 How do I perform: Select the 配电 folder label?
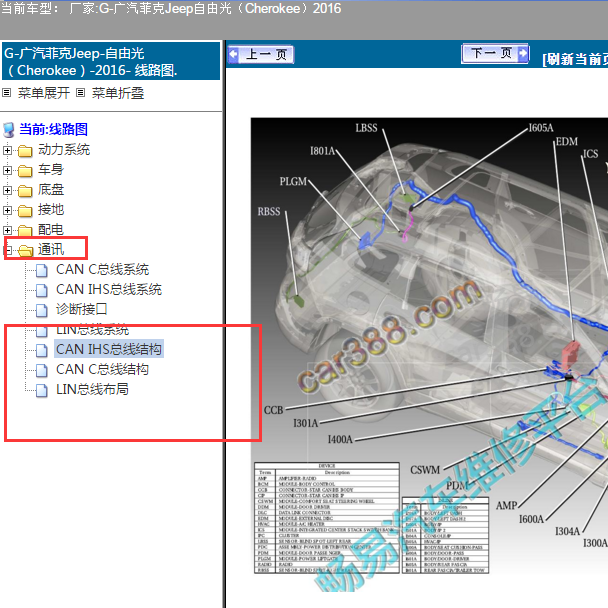51,230
